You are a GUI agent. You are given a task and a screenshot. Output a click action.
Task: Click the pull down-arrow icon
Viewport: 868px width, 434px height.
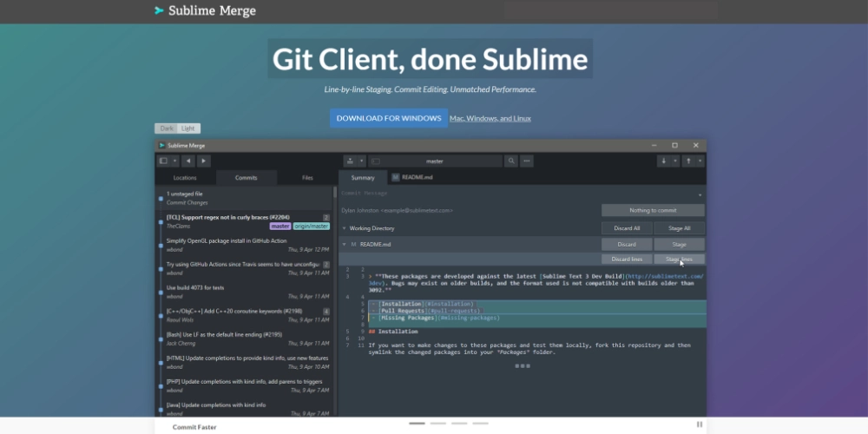pos(664,161)
